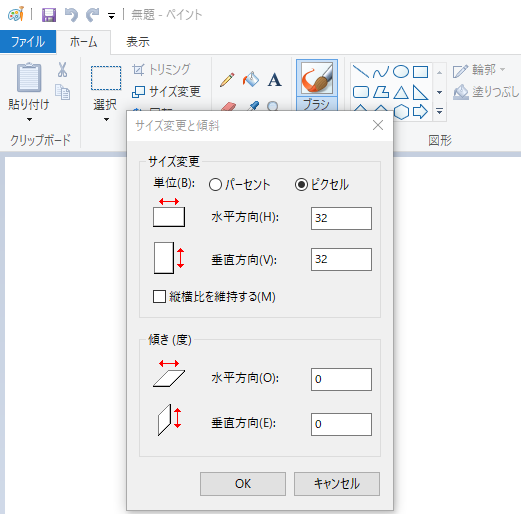
Task: Undo the last action via the quick access arrow
Action: (71, 15)
